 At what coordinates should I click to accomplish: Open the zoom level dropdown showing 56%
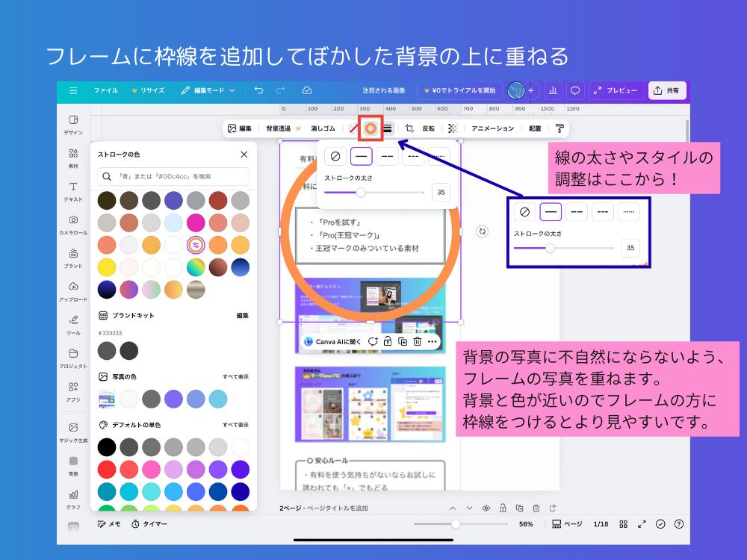524,524
